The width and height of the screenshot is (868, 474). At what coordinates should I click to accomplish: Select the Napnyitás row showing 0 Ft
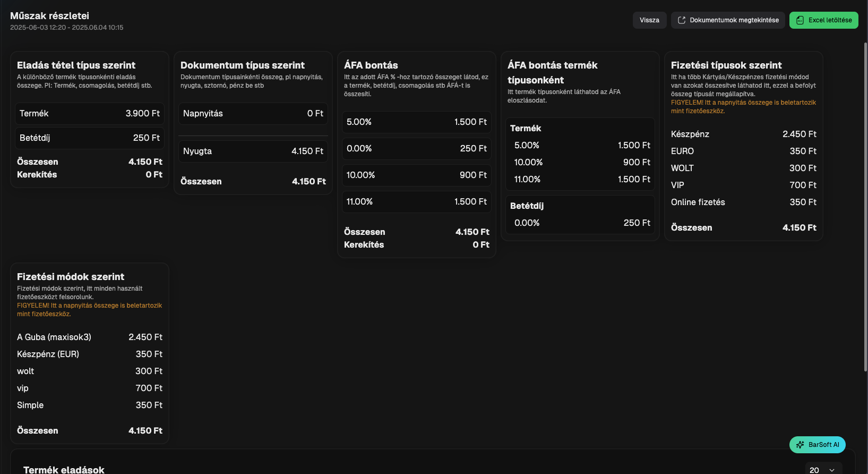tap(253, 114)
